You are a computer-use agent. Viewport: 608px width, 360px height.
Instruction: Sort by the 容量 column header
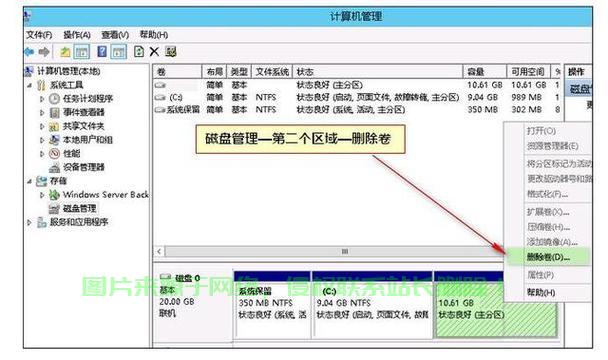485,72
